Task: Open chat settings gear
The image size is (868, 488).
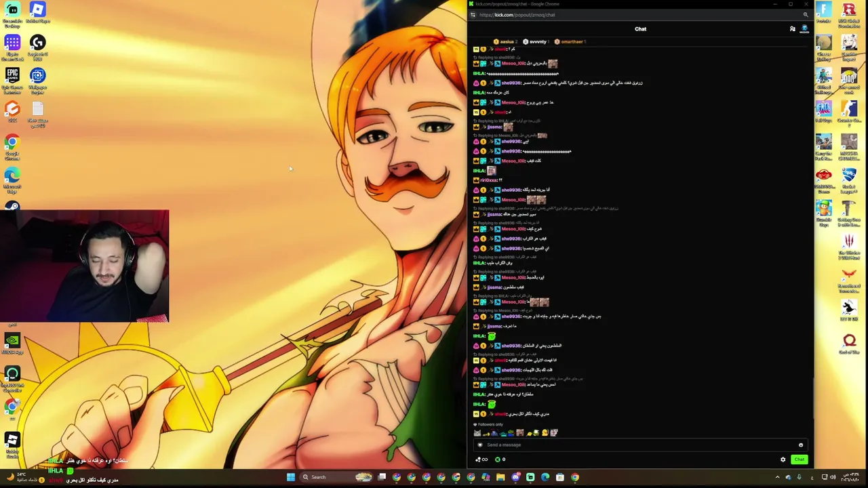Action: pyautogui.click(x=783, y=460)
